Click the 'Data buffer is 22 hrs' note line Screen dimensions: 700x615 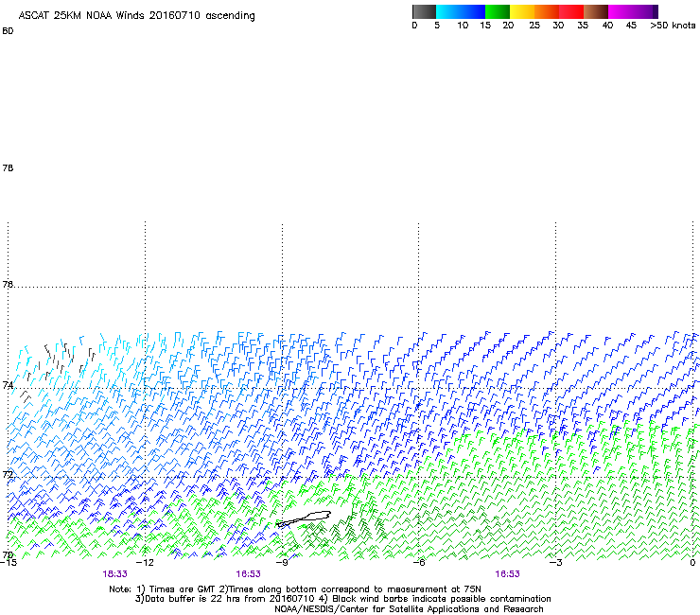[x=342, y=599]
